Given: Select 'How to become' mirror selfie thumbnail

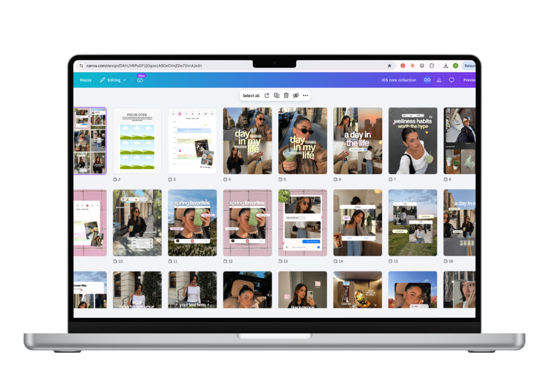Looking at the screenshot, I should [x=303, y=290].
